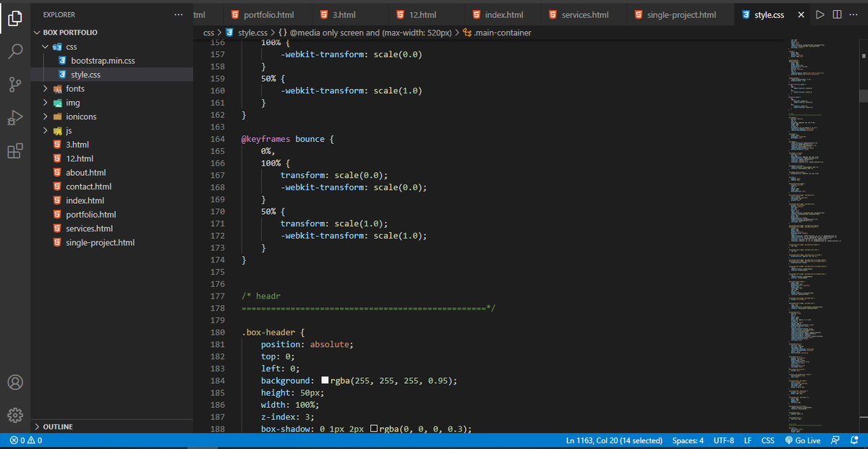868x449 pixels.
Task: Change the end-of-line sequence via LF
Action: [748, 440]
